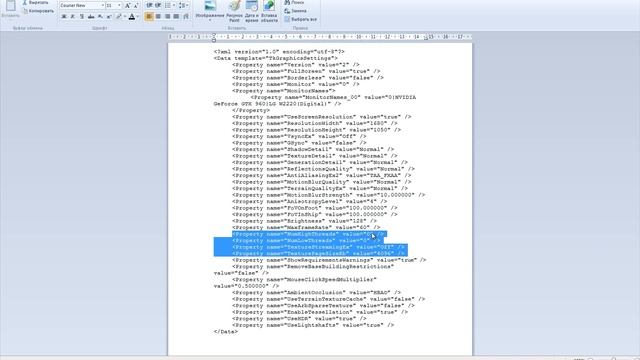Click the Data template TkGraphicsSettings line
This screenshot has width=640, height=360.
tap(276, 58)
